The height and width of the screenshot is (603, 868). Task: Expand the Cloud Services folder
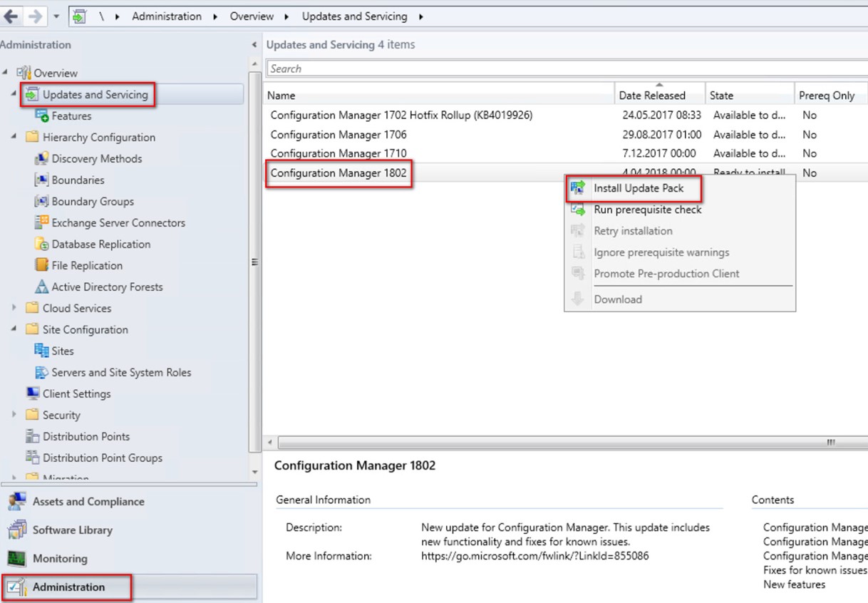(x=14, y=308)
